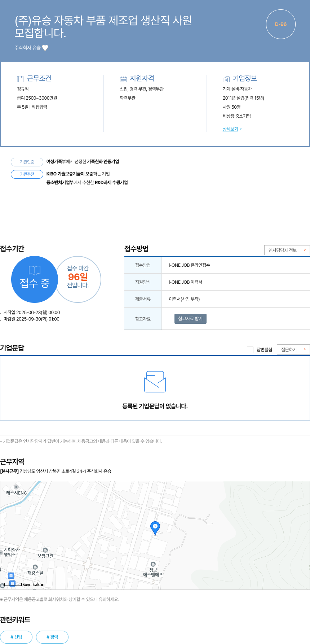Image resolution: width=310 pixels, height=644 pixels.
Task: Click the 참고자료 받기 button
Action: pos(190,319)
